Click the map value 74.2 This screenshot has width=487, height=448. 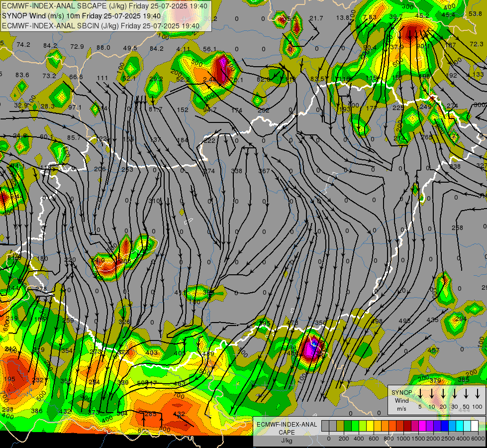click(23, 45)
